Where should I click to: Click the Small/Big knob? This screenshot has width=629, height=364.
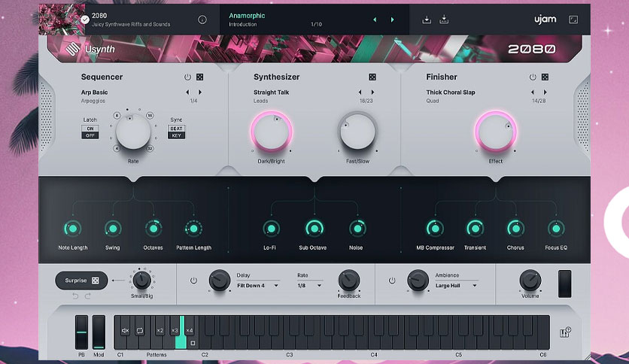141,281
